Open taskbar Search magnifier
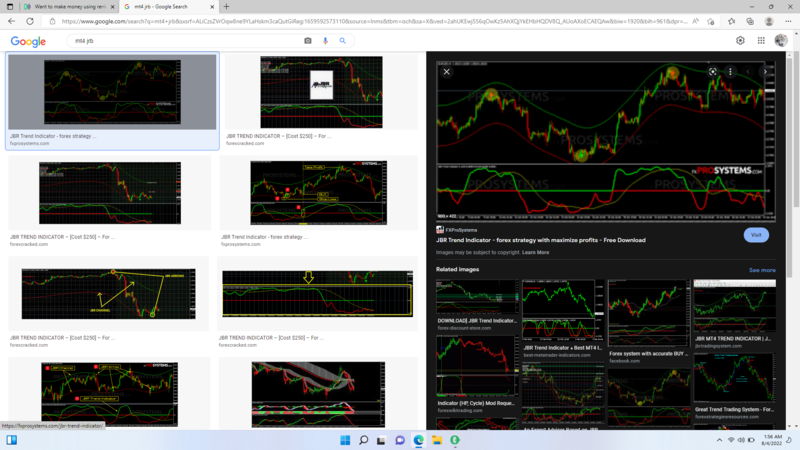Screen dimensions: 800x450 click(363, 440)
